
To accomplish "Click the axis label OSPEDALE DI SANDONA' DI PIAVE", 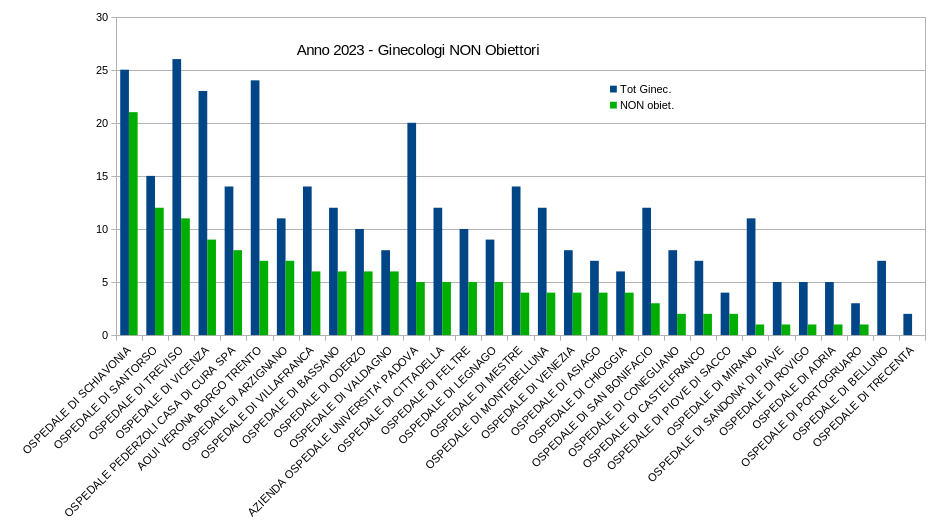I will coord(715,414).
